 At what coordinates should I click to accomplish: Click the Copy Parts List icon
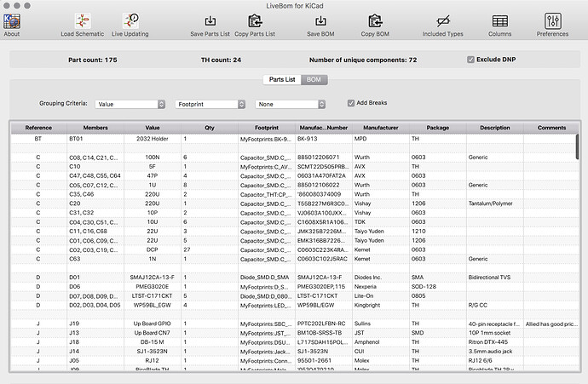click(255, 21)
